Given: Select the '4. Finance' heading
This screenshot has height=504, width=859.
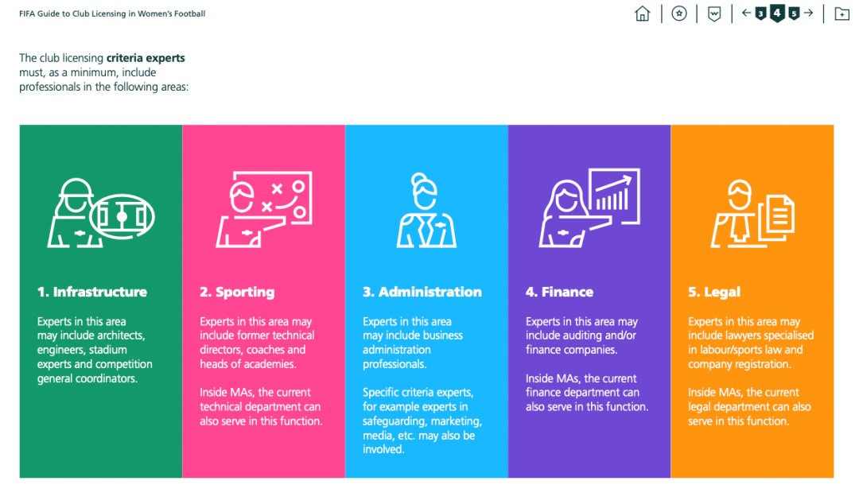Looking at the screenshot, I should point(559,292).
